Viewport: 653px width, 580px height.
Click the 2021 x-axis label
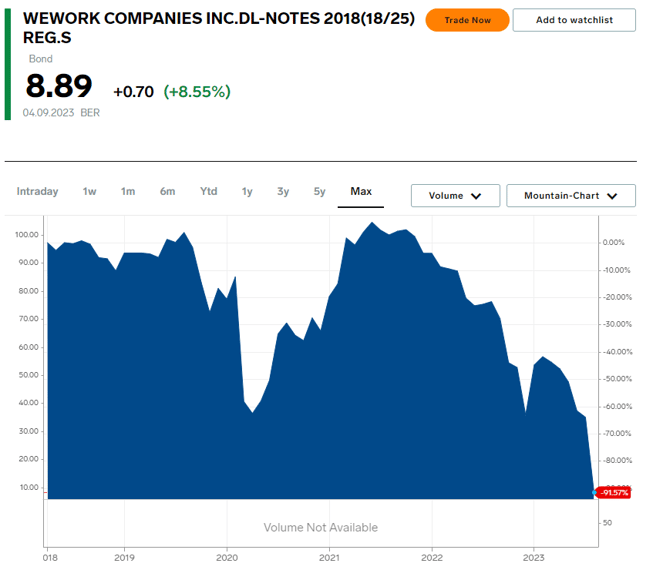click(329, 558)
